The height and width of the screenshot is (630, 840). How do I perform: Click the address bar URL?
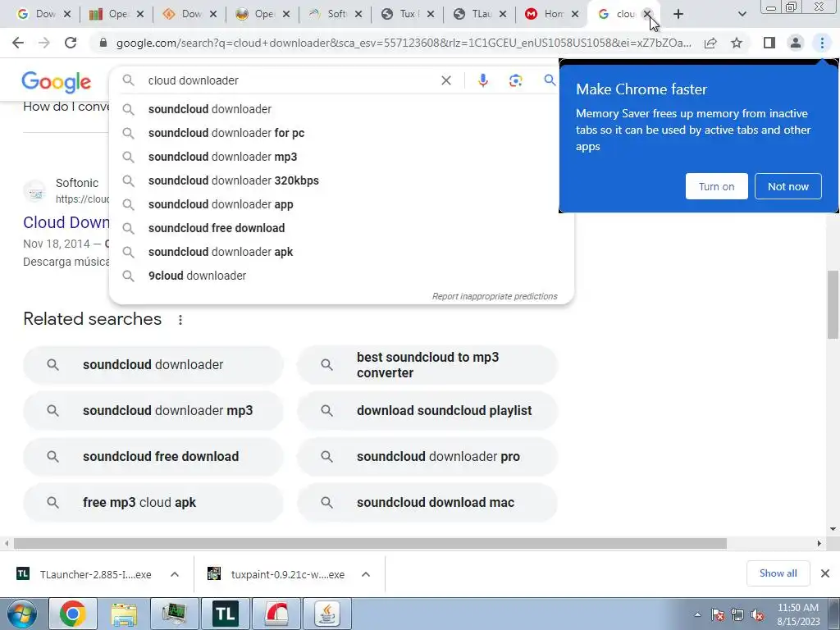point(404,43)
